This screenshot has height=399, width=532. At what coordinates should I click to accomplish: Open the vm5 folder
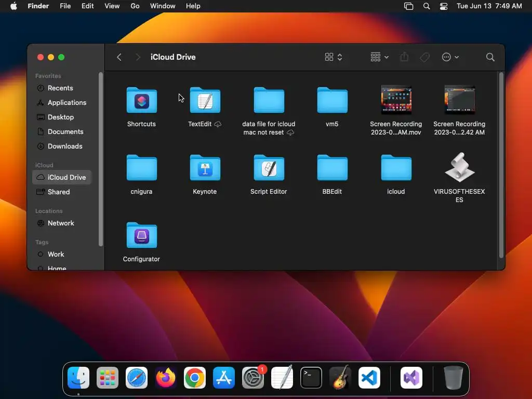click(332, 100)
